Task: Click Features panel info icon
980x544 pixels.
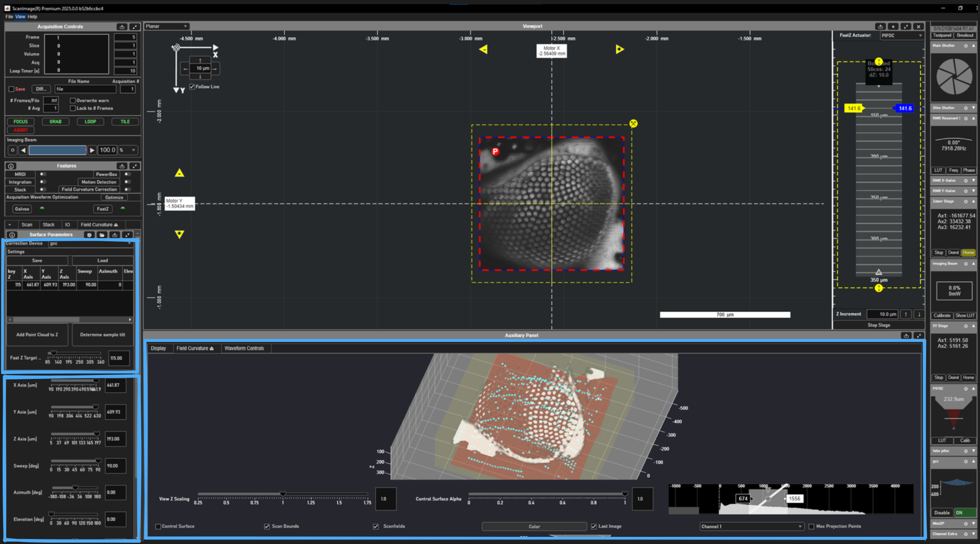Action: (x=11, y=166)
